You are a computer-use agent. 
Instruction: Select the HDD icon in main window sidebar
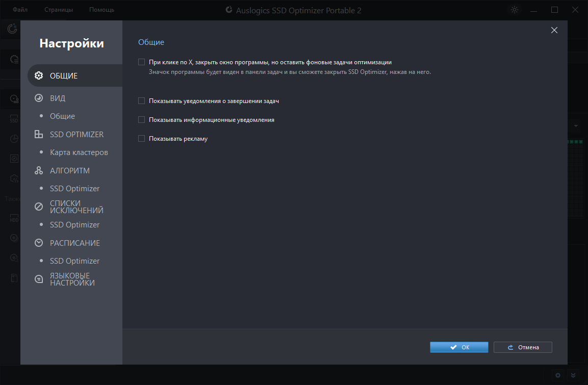pos(14,218)
